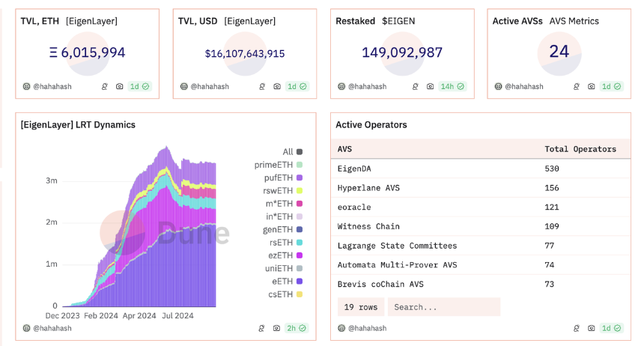This screenshot has height=346, width=644.
Task: Toggle the All series in chart legend
Action: [x=293, y=151]
